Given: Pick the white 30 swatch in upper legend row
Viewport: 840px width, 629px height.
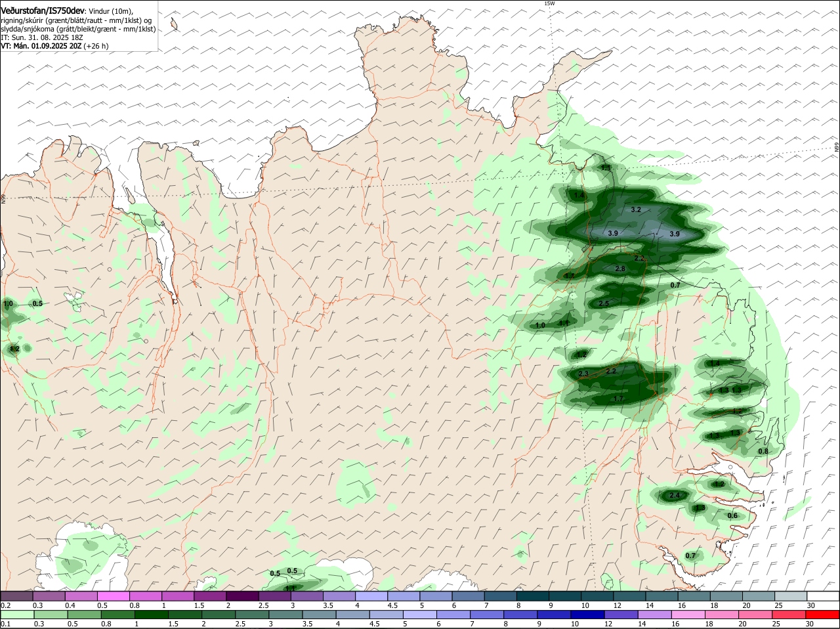Looking at the screenshot, I should coord(823,596).
